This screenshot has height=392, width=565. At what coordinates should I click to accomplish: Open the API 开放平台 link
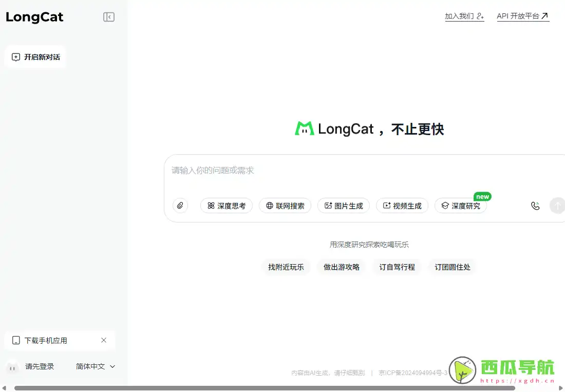523,16
